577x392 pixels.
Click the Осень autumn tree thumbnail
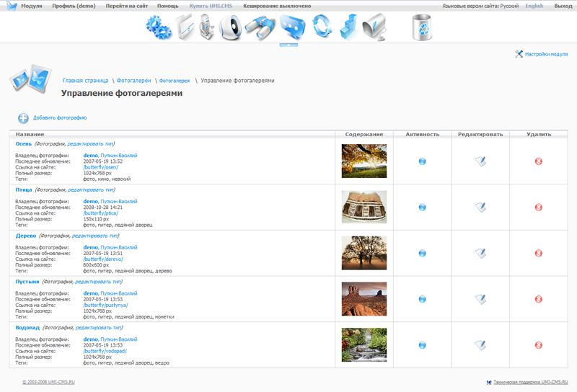[x=364, y=161]
